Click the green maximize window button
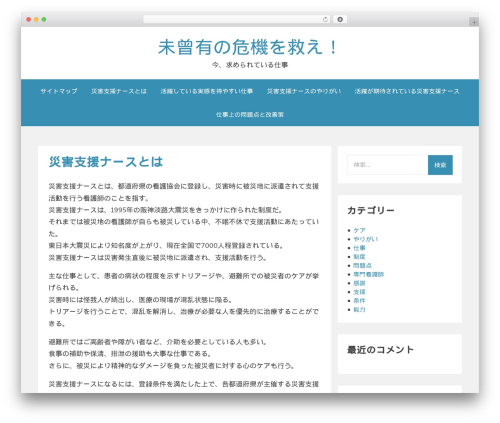This screenshot has width=500, height=423. 44,20
